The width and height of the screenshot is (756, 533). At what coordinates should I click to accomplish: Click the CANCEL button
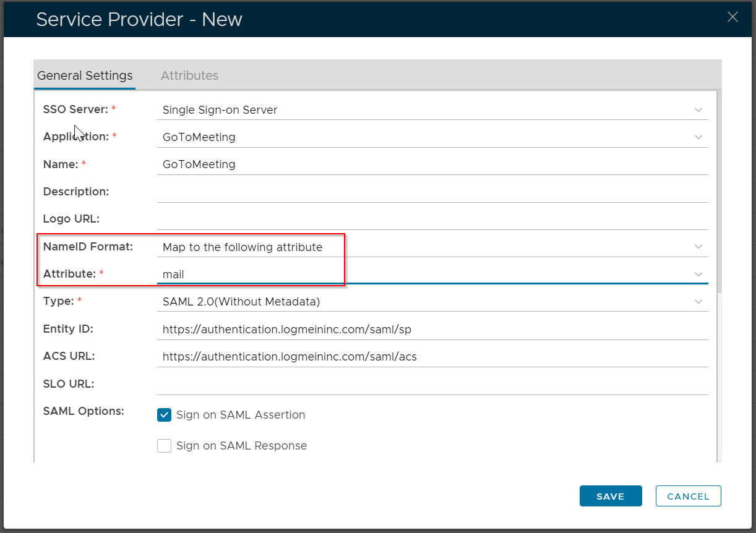[688, 496]
